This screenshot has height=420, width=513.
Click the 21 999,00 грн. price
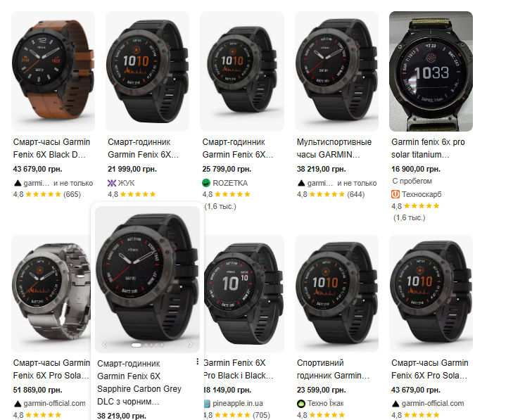tap(132, 169)
